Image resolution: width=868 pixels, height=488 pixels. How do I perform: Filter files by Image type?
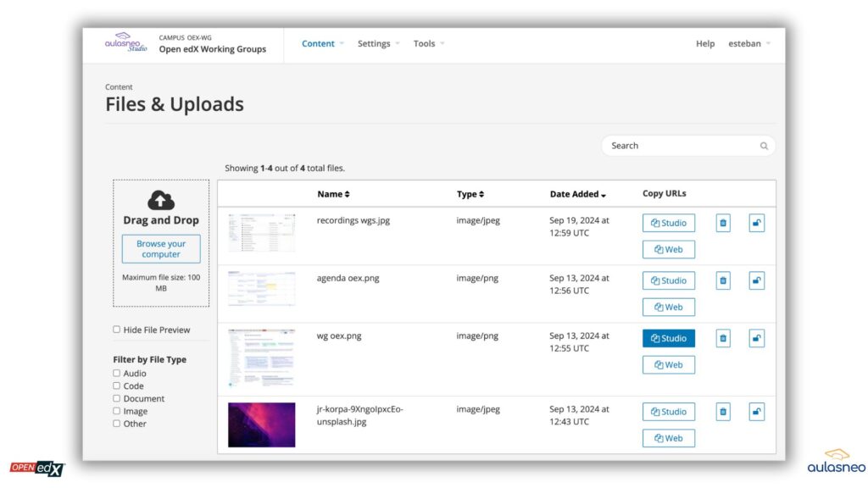117,411
